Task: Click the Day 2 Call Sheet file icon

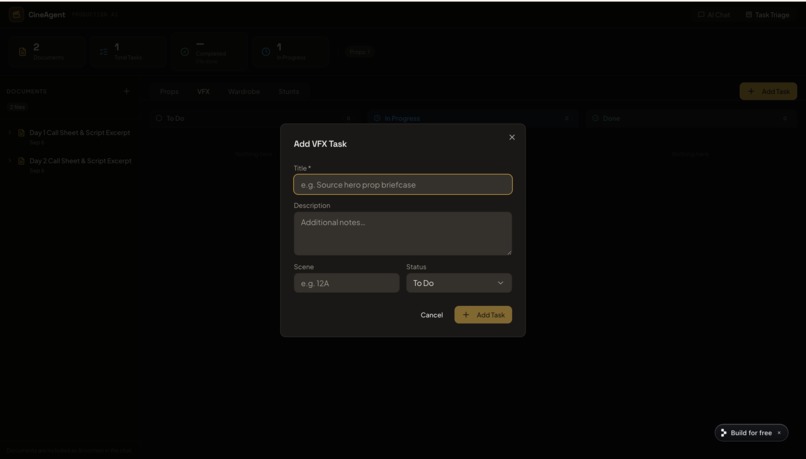Action: (21, 161)
